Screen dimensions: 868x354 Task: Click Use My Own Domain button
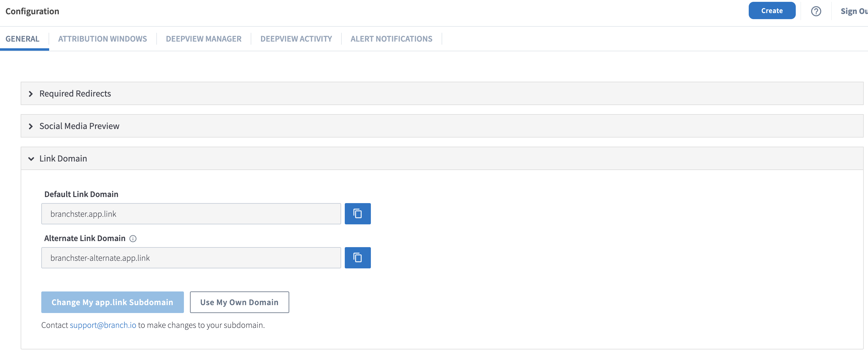tap(239, 302)
